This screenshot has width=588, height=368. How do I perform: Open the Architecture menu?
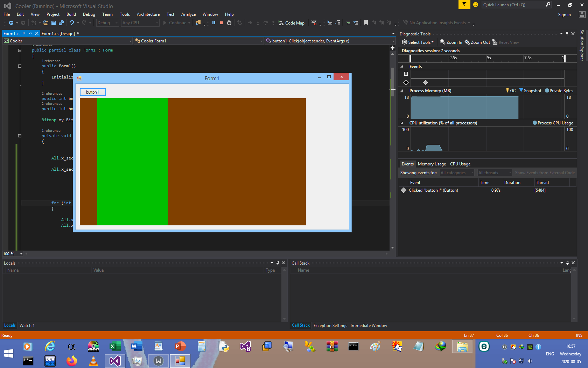[148, 14]
